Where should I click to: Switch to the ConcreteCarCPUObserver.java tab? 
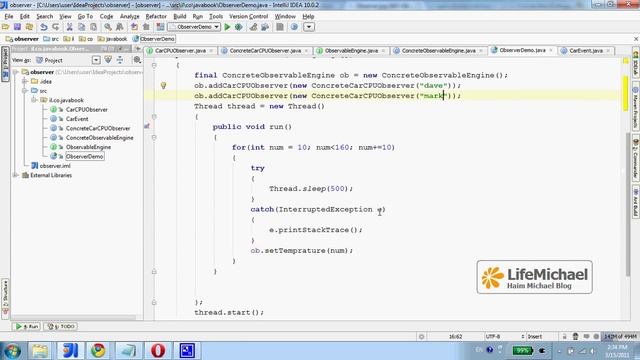[x=265, y=51]
